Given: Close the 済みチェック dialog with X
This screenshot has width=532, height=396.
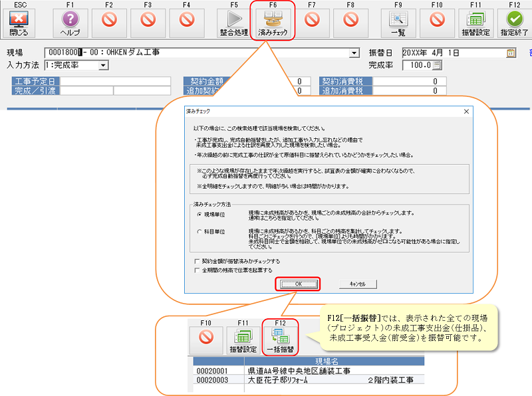Looking at the screenshot, I should pos(465,112).
